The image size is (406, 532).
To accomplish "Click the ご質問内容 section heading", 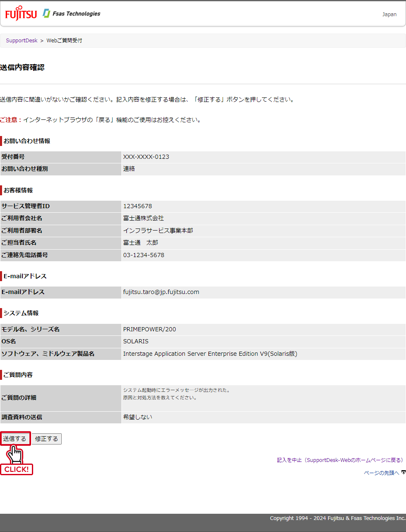I will [18, 375].
